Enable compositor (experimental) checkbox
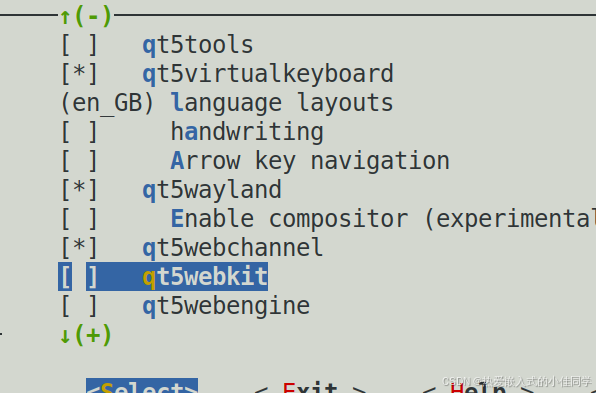Image resolution: width=596 pixels, height=393 pixels. [79, 219]
